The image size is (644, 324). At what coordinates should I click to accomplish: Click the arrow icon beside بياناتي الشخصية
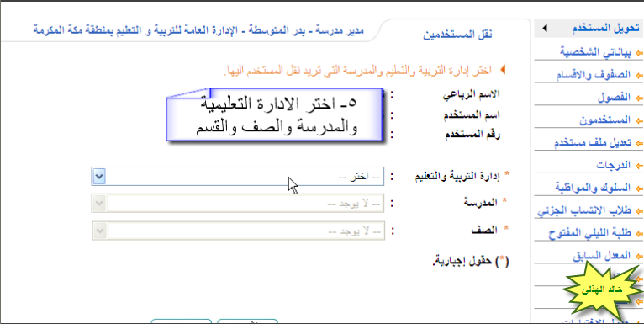coord(639,53)
